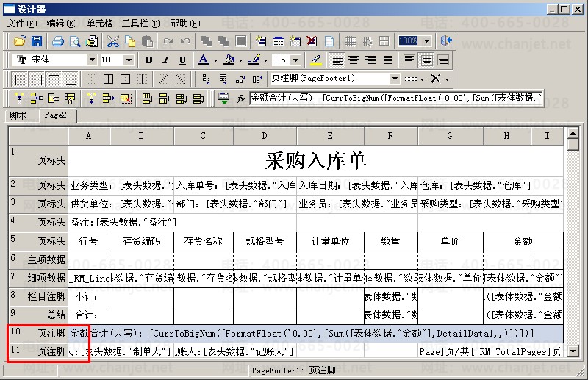Toggle justified text alignment
This screenshot has height=380, width=588.
(387, 60)
